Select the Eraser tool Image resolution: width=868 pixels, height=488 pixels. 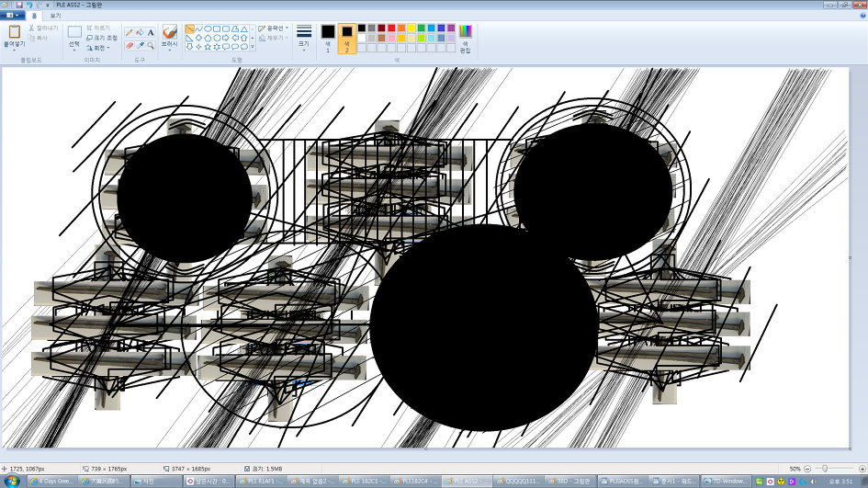[x=130, y=45]
